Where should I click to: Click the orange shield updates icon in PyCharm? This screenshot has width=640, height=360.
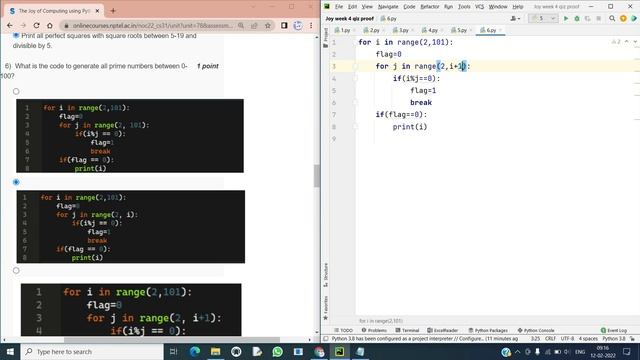point(623,18)
